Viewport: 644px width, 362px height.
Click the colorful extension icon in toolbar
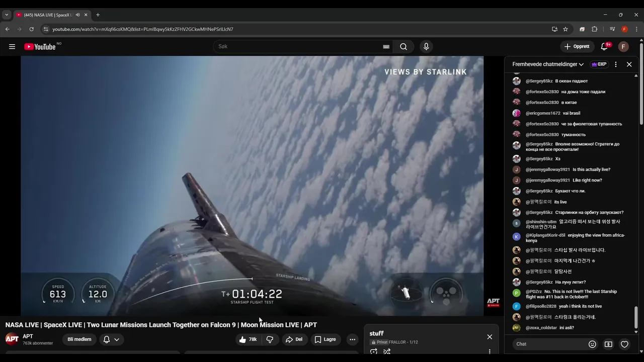pyautogui.click(x=582, y=29)
